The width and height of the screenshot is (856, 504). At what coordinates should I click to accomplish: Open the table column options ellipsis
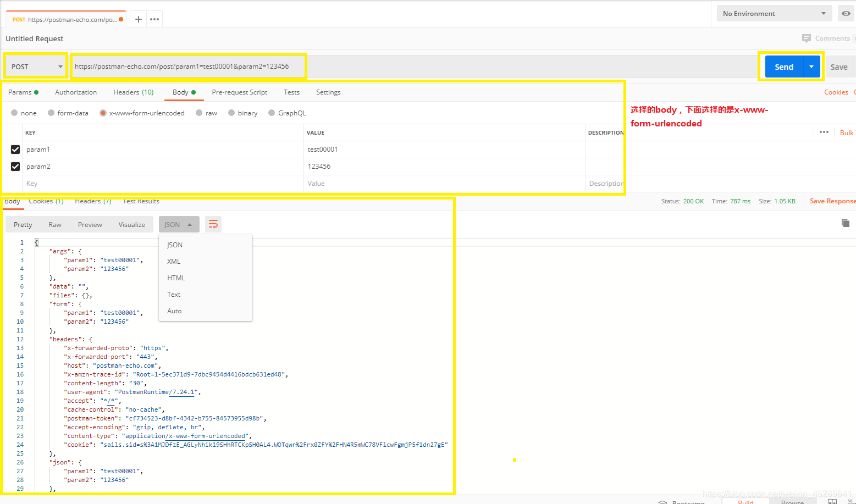click(x=824, y=132)
